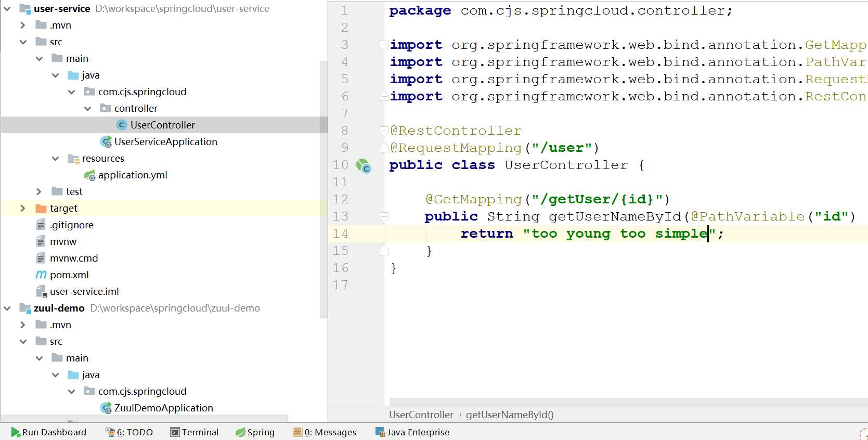868x440 pixels.
Task: Open the Java Enterprise tool tab
Action: [412, 432]
